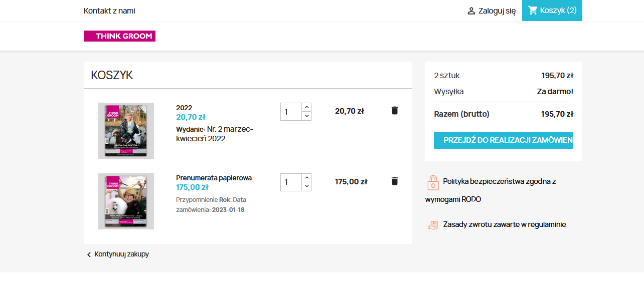Open the 2022 product title link
The width and height of the screenshot is (644, 284).
(184, 108)
